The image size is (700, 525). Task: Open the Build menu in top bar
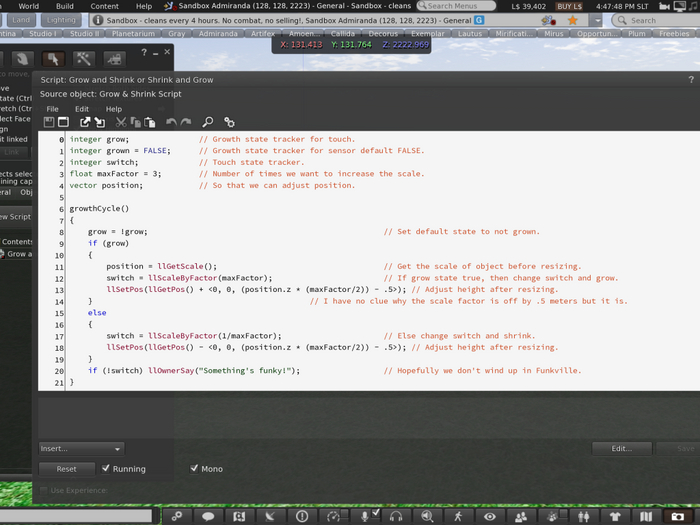65,6
